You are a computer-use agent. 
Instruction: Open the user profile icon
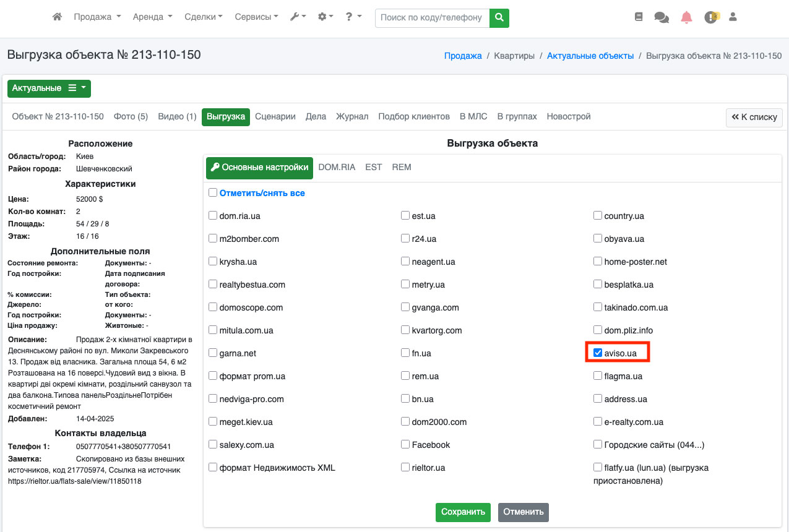[x=733, y=17]
